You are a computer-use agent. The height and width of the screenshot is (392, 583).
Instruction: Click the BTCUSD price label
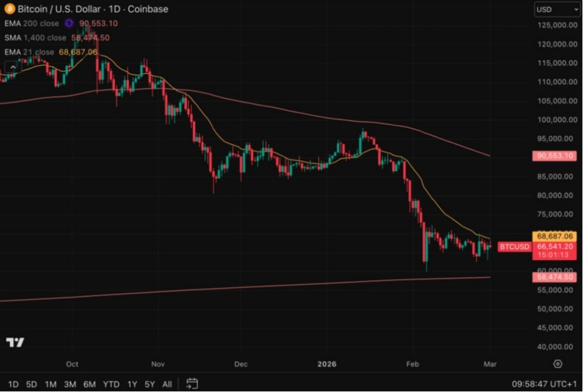click(x=515, y=247)
